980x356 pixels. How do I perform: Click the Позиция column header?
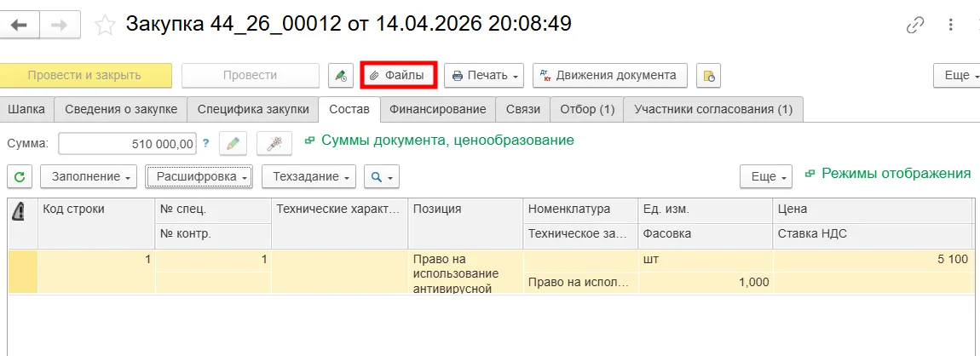click(x=465, y=224)
